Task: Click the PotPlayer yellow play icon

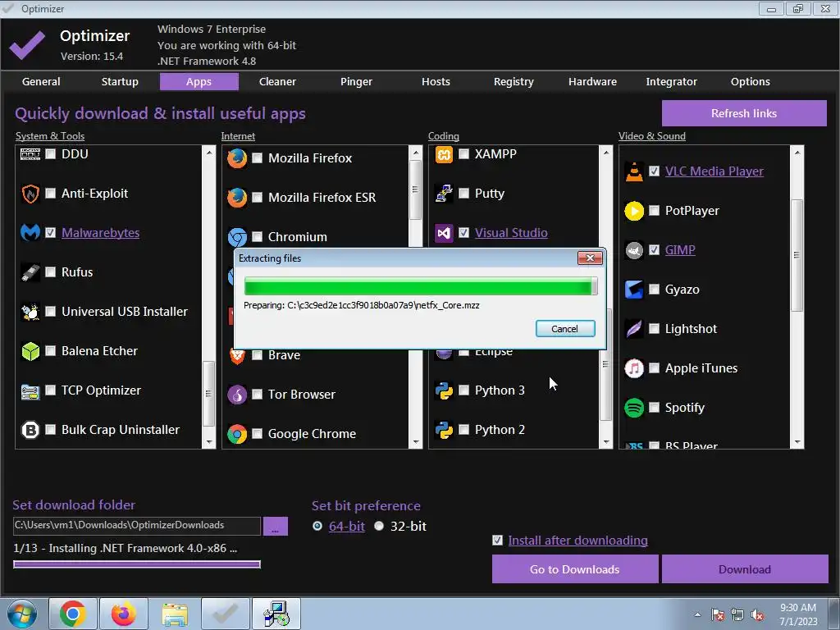Action: coord(634,211)
